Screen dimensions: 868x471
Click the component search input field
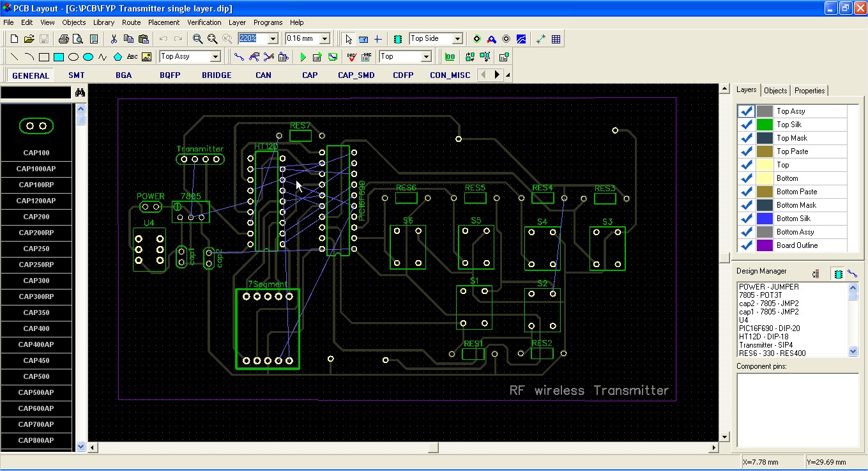(36, 93)
